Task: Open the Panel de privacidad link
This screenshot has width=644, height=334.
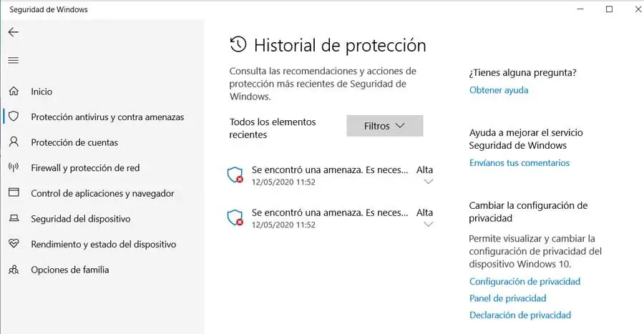Action: pos(507,298)
